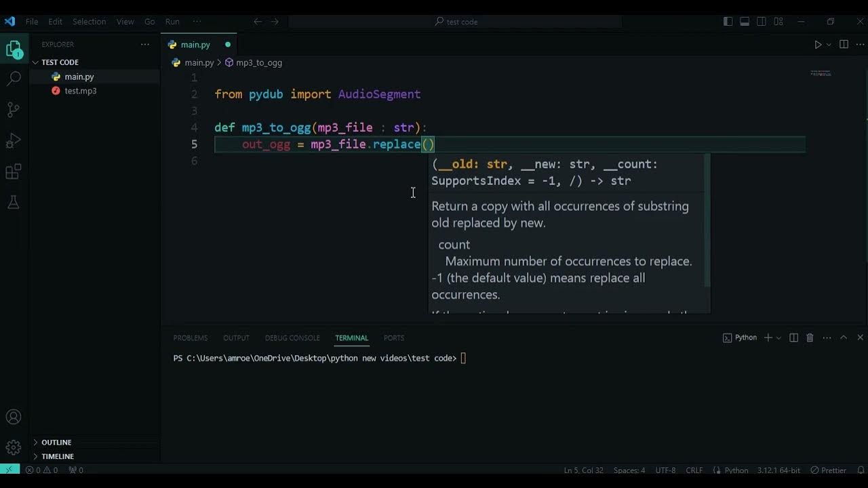868x488 pixels.
Task: Click the Python terminal profile label
Action: [740, 338]
